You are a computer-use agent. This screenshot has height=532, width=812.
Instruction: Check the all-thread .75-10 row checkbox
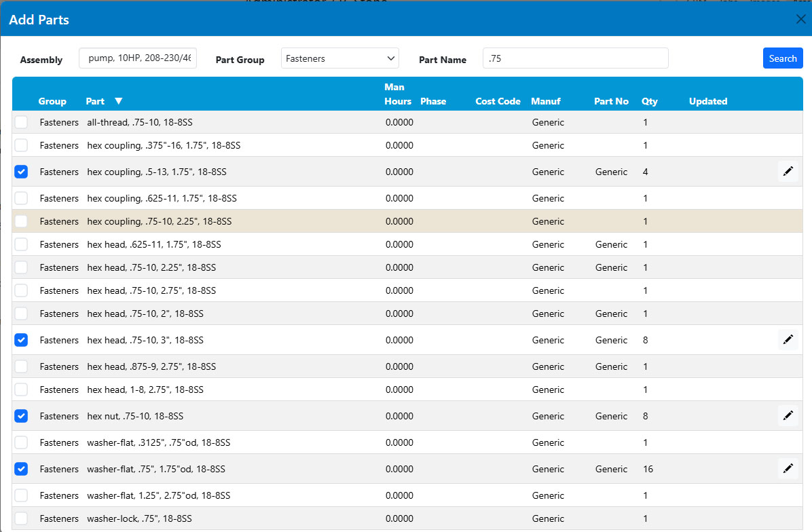(x=22, y=122)
